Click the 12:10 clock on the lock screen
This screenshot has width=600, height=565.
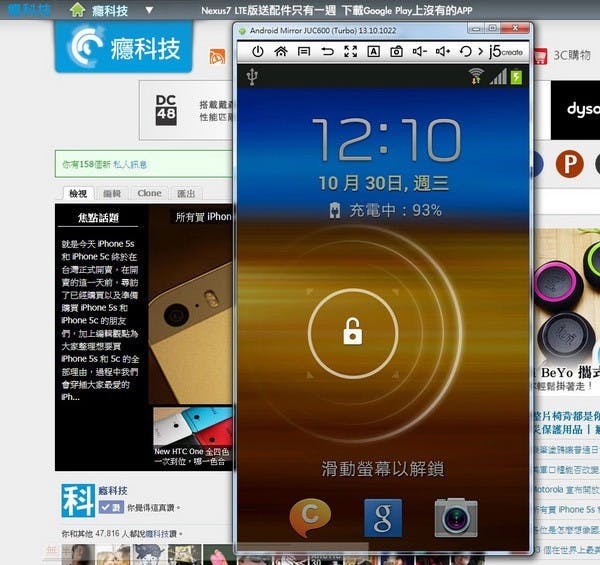click(x=386, y=140)
